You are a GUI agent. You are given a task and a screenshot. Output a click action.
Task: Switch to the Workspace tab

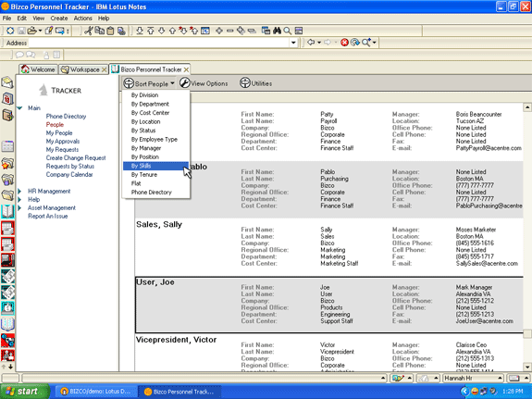coord(83,69)
